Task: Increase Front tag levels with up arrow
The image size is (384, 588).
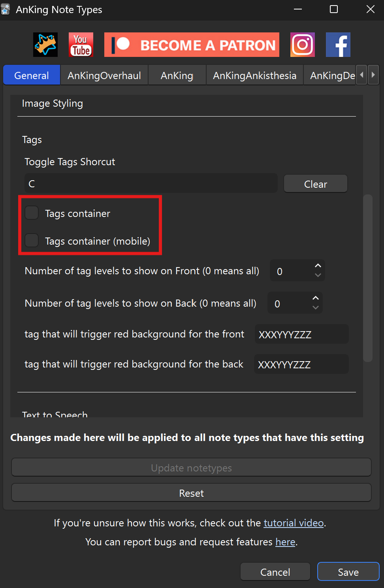Action: click(x=318, y=266)
